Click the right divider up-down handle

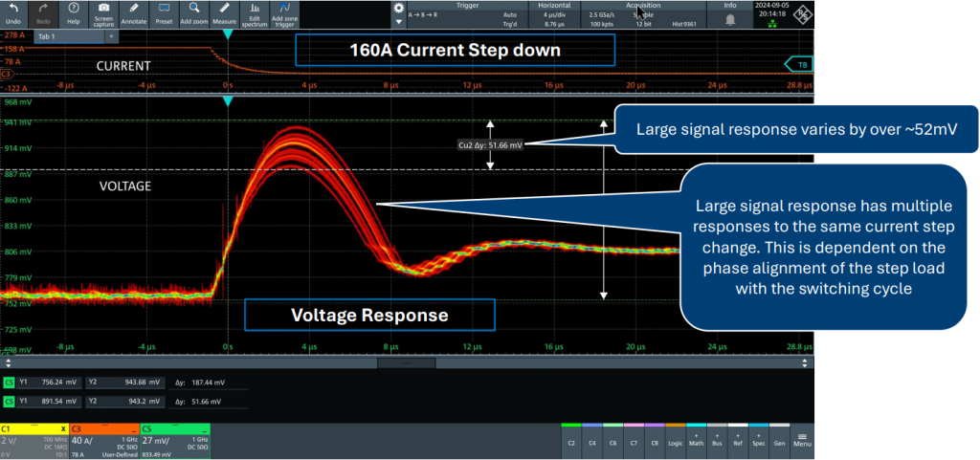804,362
